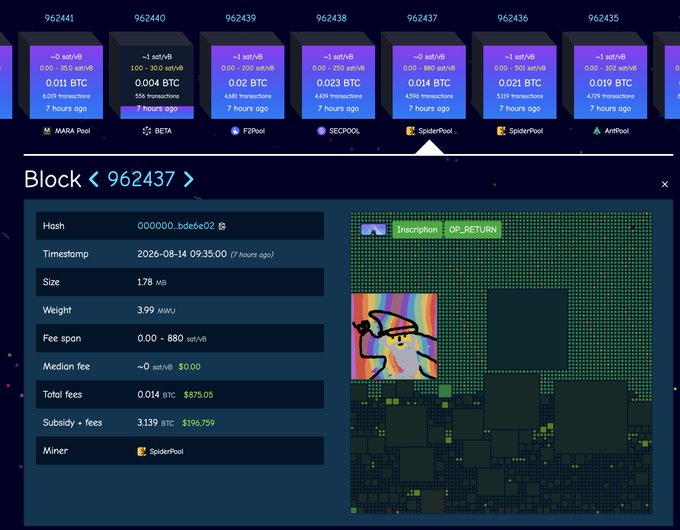The image size is (680, 530).
Task: Open block 962440 cube
Action: (x=157, y=82)
